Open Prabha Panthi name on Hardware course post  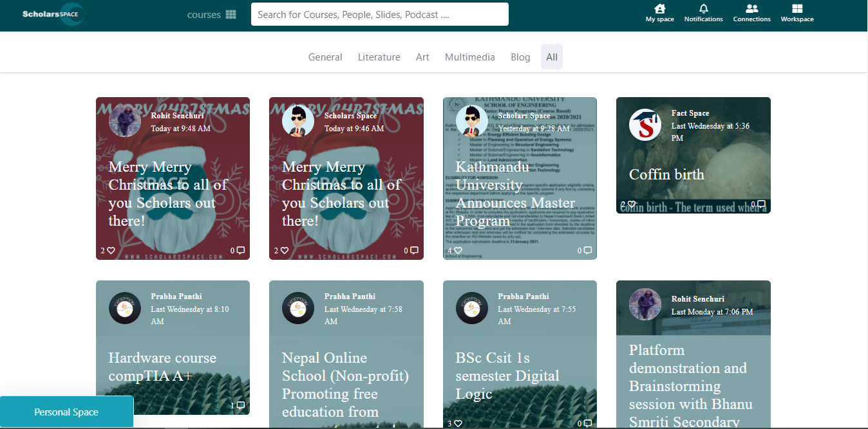[176, 297]
